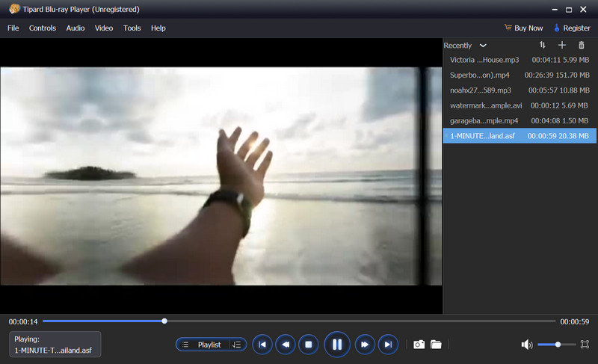Adjust the volume slider knob
Viewport: 598px width, 364px height.
[x=558, y=345]
